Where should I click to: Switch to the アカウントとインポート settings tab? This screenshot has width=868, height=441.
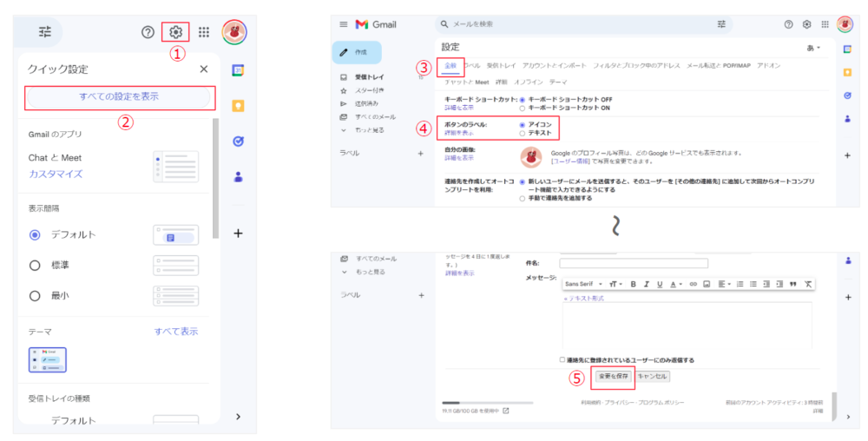554,66
